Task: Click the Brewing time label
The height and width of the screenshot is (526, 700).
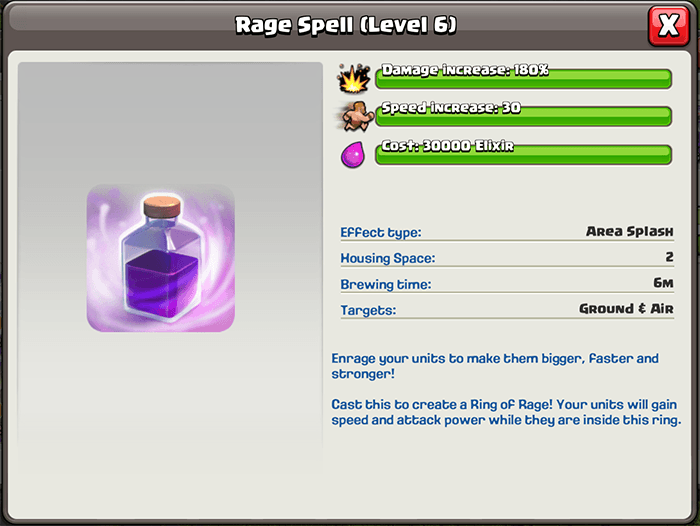Action: pyautogui.click(x=386, y=284)
